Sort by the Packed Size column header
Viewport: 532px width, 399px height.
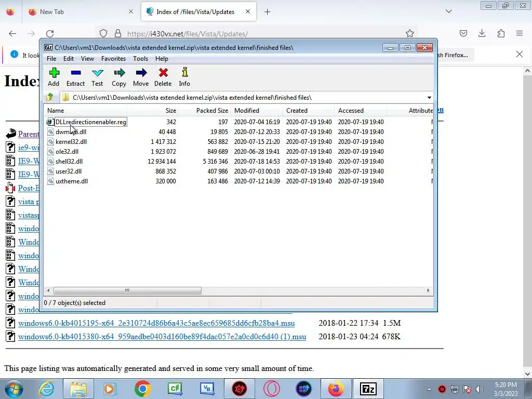click(205, 111)
